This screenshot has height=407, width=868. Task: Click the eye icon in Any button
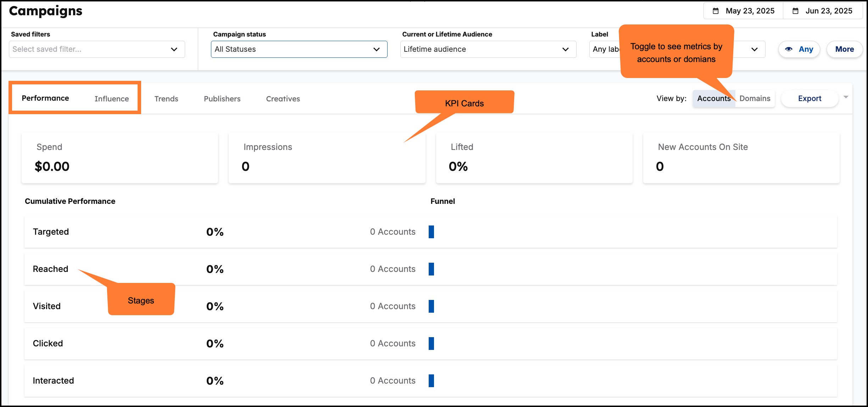click(x=789, y=49)
